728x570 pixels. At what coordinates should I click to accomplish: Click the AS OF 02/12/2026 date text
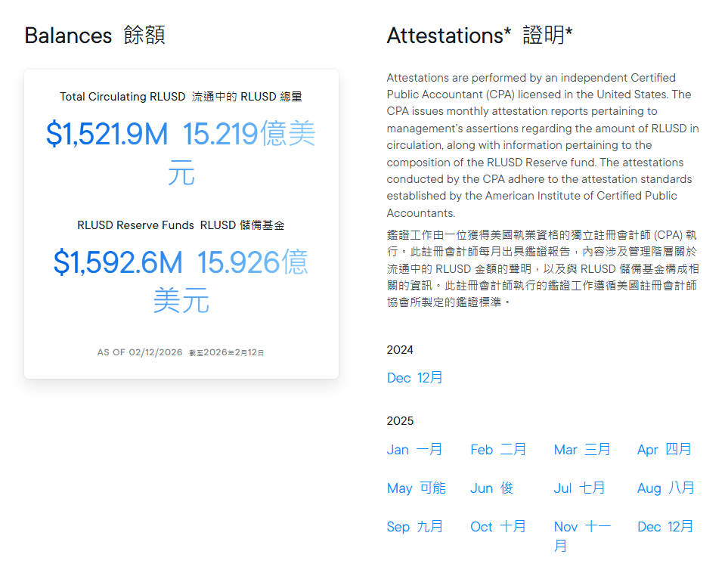click(140, 352)
